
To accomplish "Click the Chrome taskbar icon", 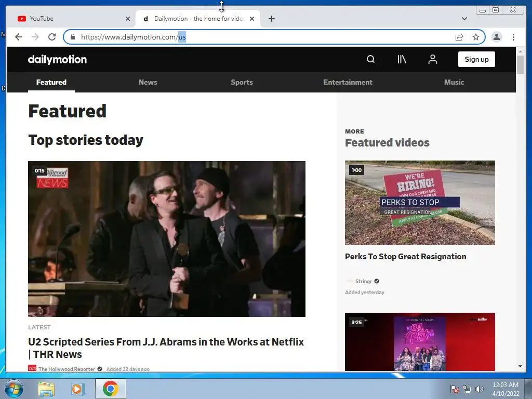I will pyautogui.click(x=111, y=389).
